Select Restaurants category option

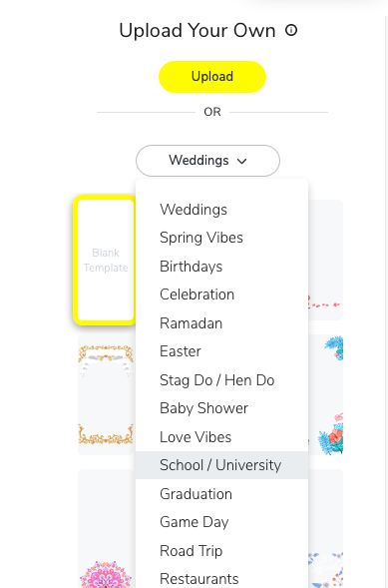(x=221, y=579)
